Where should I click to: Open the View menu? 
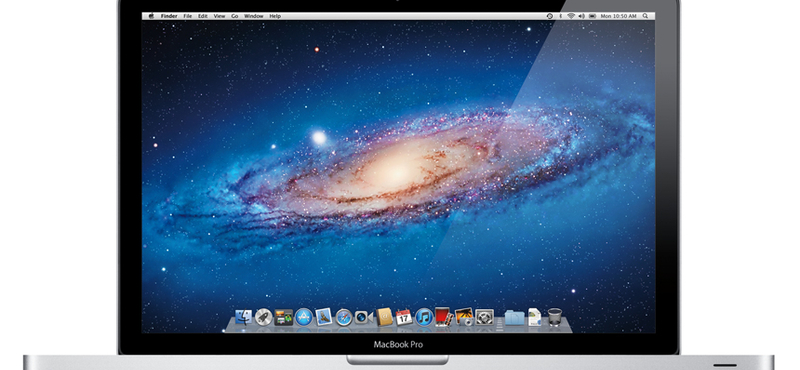coord(219,16)
